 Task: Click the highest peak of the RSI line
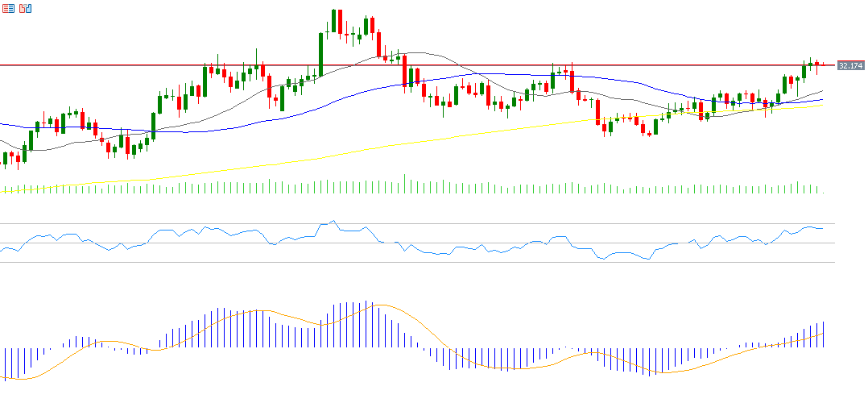tap(333, 221)
